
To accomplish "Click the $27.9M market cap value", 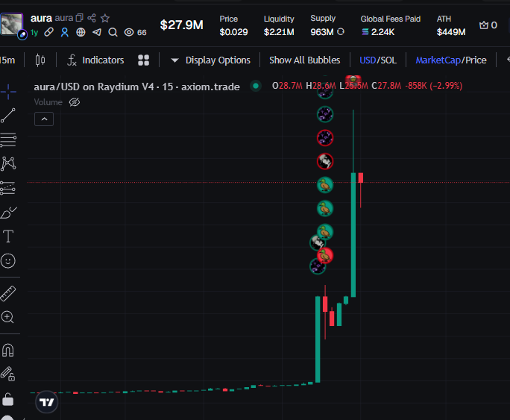I will coord(181,25).
